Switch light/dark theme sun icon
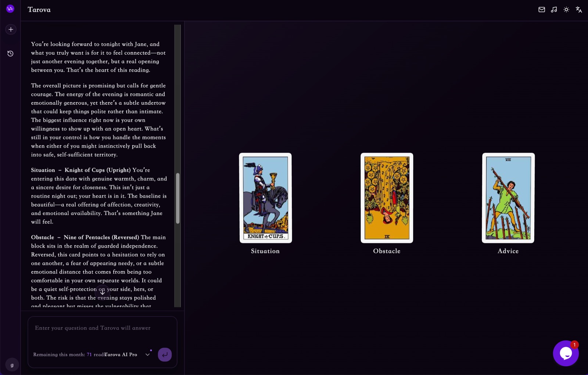588x375 pixels. [566, 10]
